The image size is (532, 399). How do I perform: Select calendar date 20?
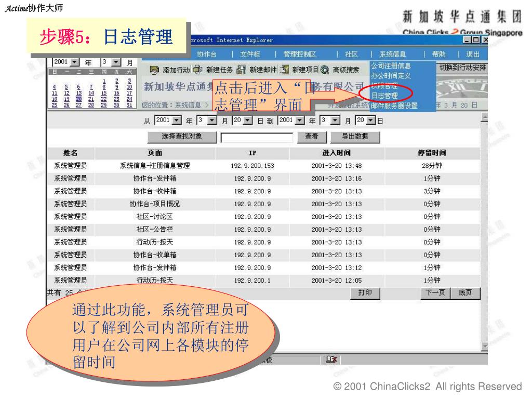pos(79,99)
